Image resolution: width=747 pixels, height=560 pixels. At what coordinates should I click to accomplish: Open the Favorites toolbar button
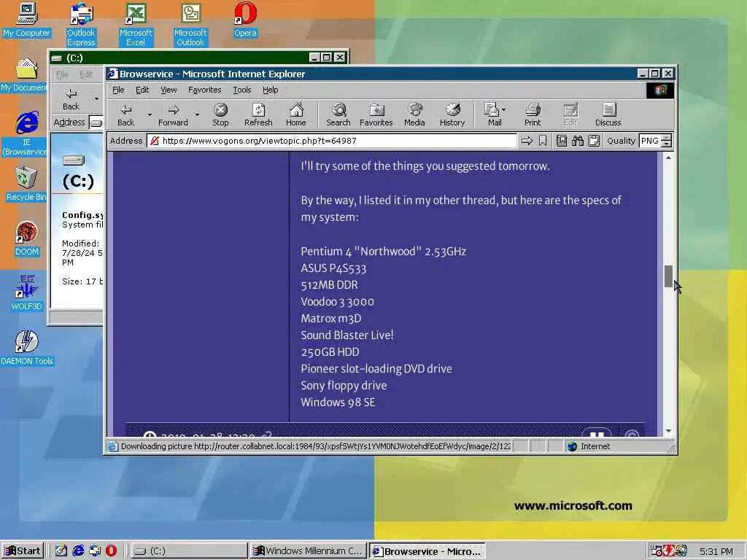click(x=376, y=114)
